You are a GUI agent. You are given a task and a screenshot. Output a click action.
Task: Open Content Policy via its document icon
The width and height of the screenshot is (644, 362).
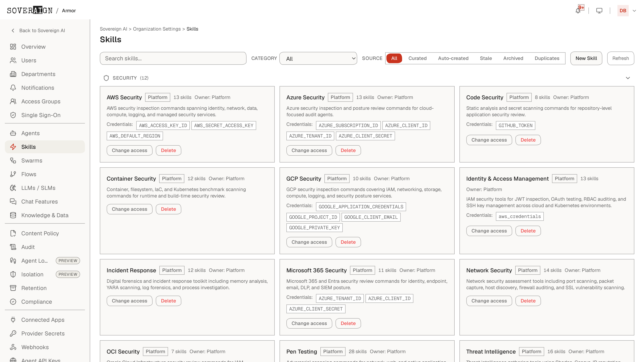point(13,233)
